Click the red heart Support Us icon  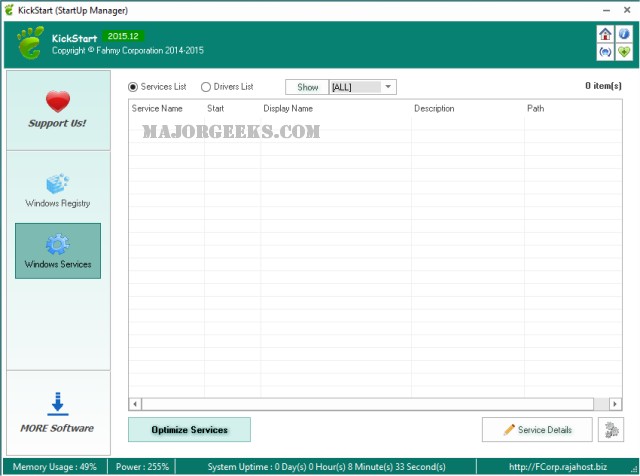click(58, 102)
